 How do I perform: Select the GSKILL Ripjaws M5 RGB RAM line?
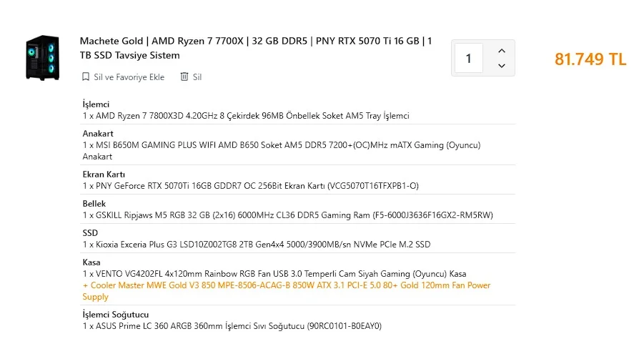point(288,215)
